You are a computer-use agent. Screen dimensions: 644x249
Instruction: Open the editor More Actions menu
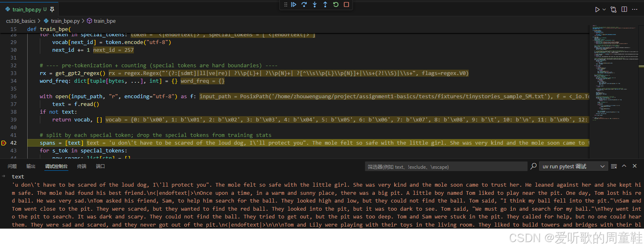click(635, 9)
